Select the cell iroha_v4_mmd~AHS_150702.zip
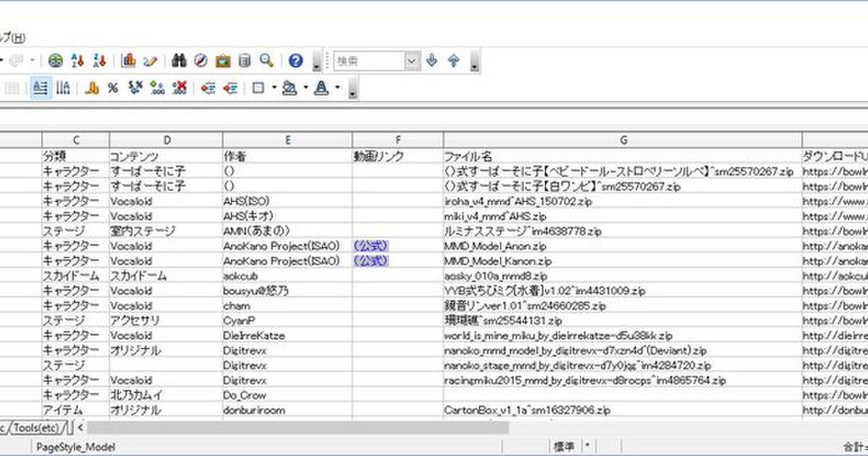The width and height of the screenshot is (868, 456). coord(622,200)
